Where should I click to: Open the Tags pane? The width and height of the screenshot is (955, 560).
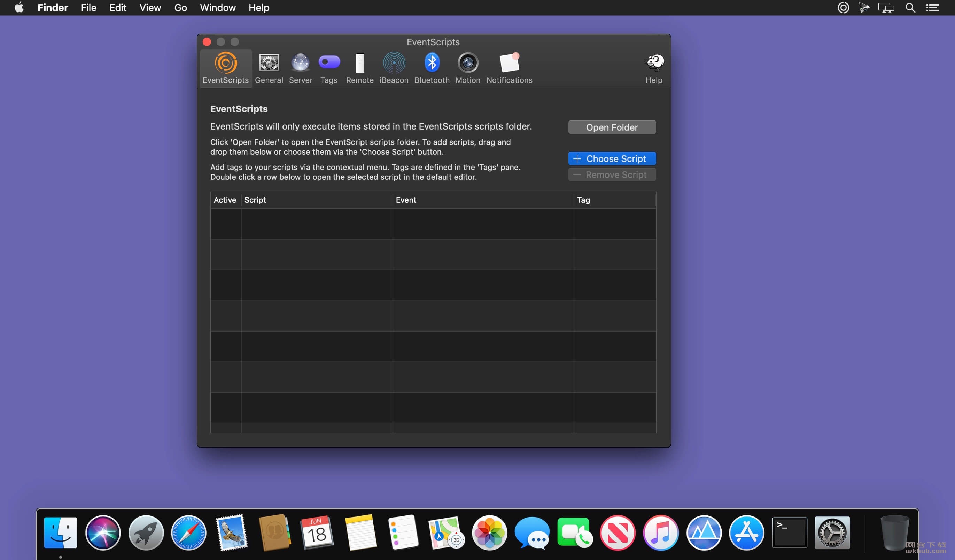click(328, 68)
